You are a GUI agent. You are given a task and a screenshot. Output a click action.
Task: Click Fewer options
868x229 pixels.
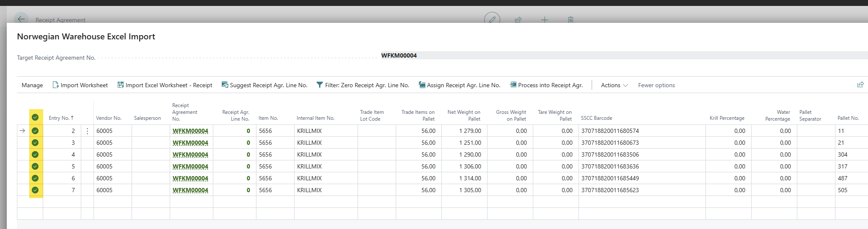(x=656, y=85)
